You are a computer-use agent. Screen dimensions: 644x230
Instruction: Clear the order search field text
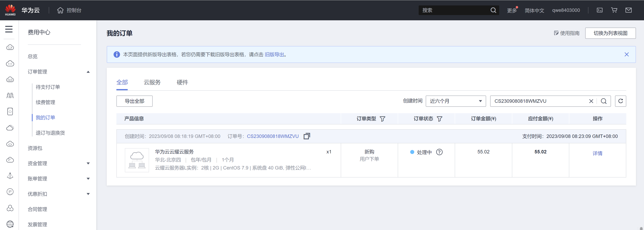click(591, 101)
